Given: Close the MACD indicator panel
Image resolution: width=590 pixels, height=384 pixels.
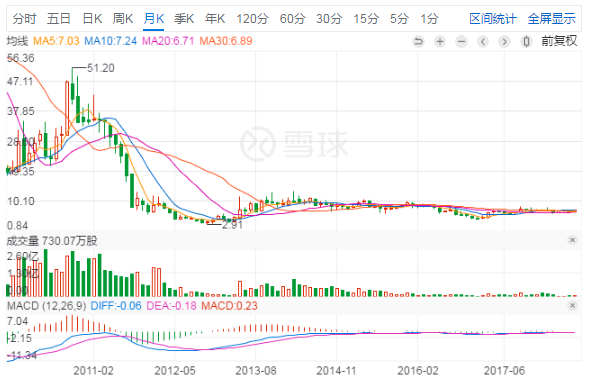Looking at the screenshot, I should click(572, 305).
